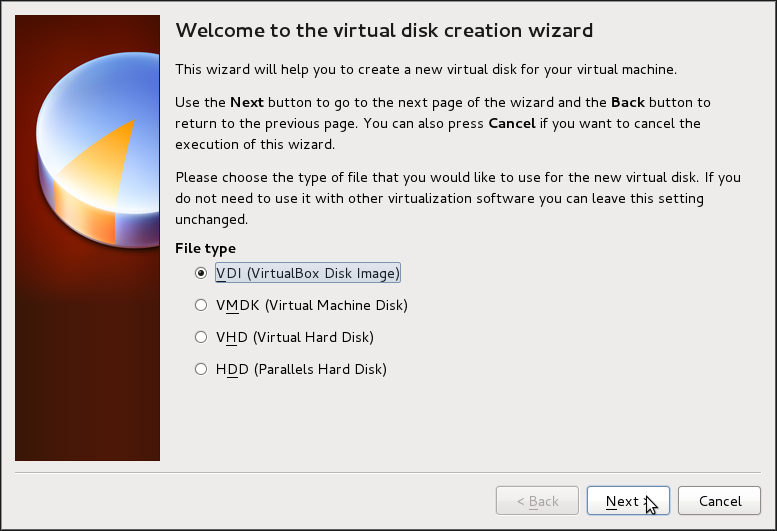Select the VDI radio button circle
This screenshot has width=777, height=531.
(201, 273)
